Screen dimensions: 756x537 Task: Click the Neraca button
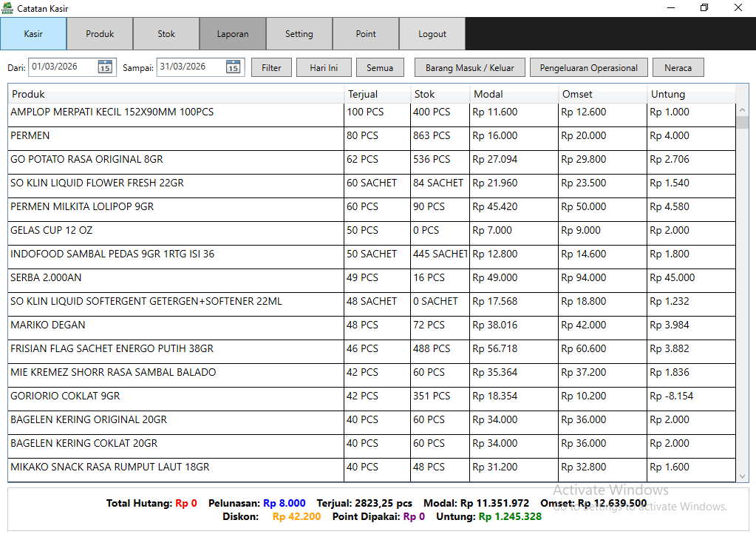(678, 68)
